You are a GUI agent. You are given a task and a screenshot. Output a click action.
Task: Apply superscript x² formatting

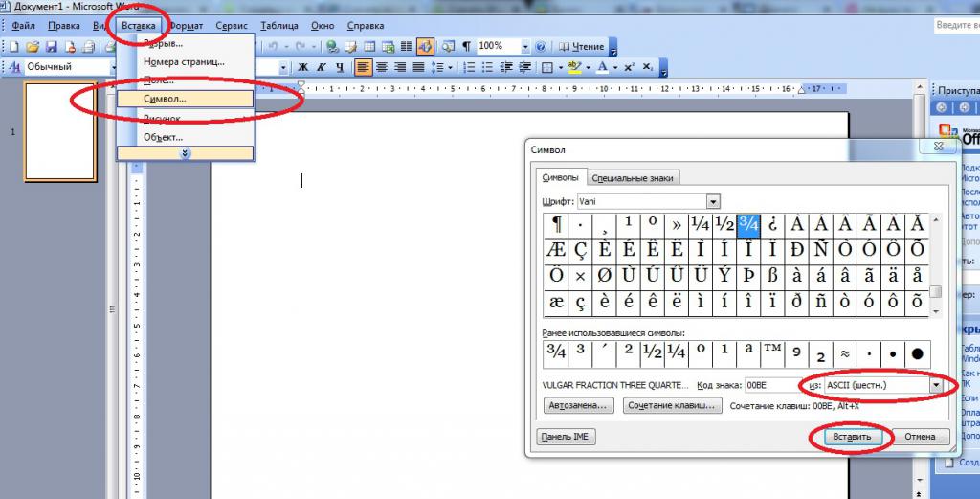pos(630,67)
